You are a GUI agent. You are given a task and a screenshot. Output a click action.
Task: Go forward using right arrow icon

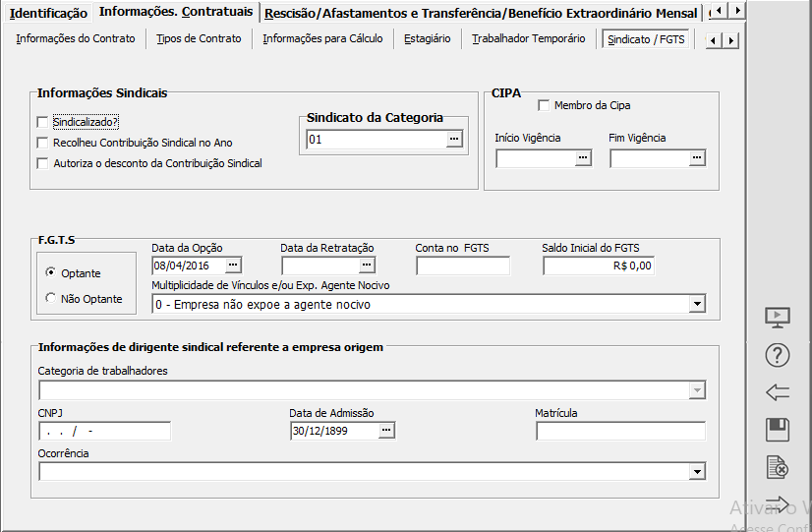click(x=778, y=504)
